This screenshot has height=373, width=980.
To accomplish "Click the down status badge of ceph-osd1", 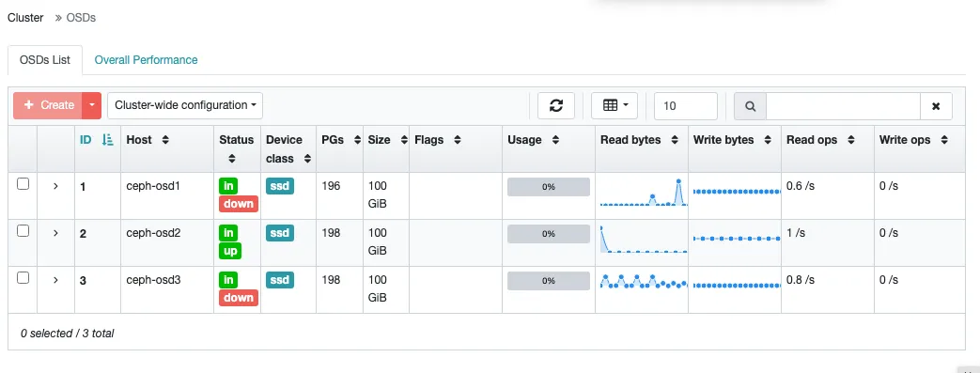I will 238,204.
